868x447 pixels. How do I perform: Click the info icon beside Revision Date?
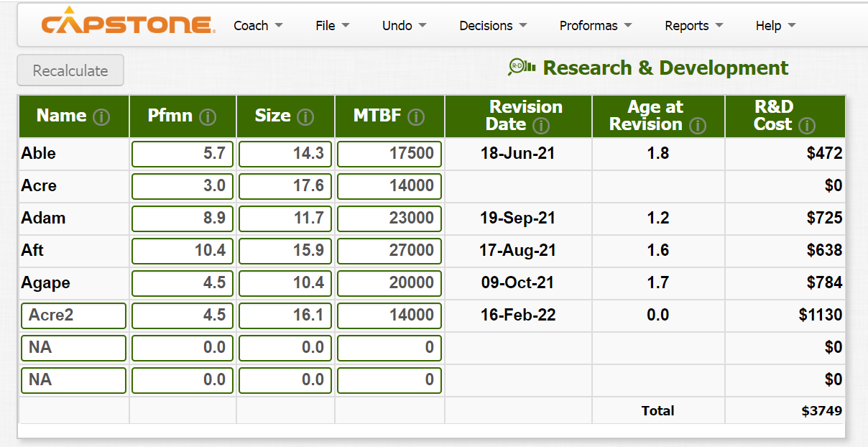[542, 126]
